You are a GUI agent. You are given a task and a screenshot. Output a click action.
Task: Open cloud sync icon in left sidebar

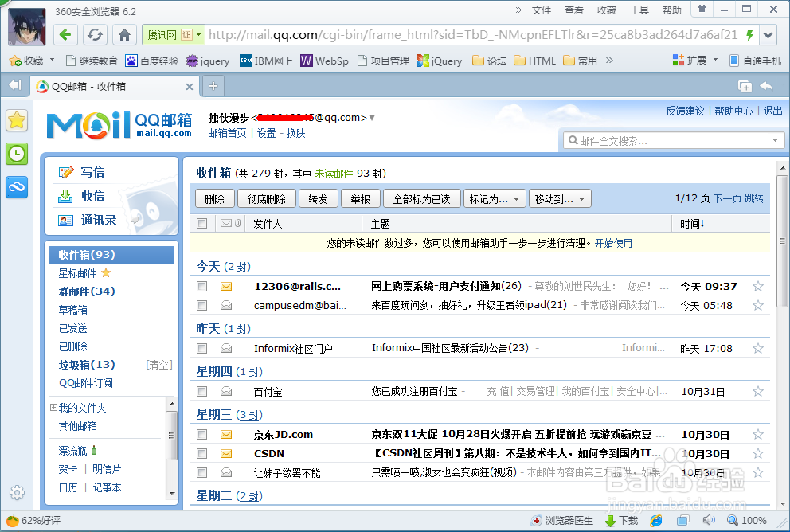point(17,186)
